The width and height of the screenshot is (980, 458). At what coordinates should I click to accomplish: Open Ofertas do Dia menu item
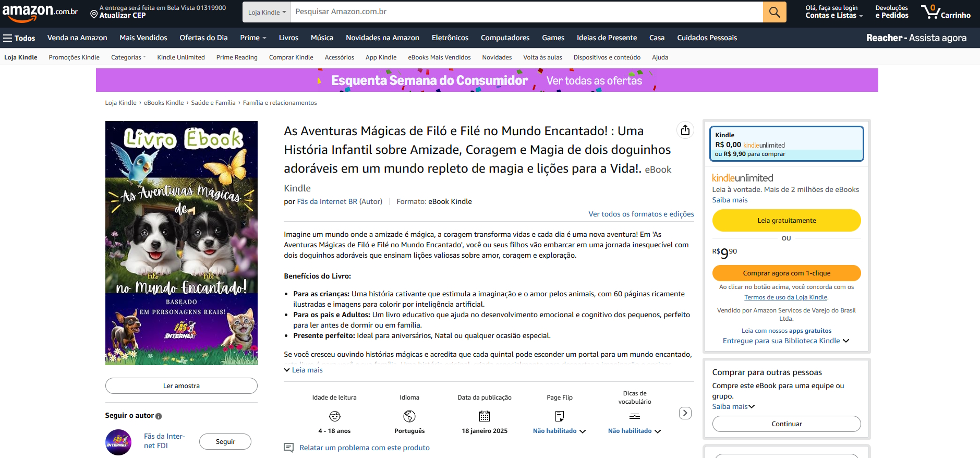(203, 38)
